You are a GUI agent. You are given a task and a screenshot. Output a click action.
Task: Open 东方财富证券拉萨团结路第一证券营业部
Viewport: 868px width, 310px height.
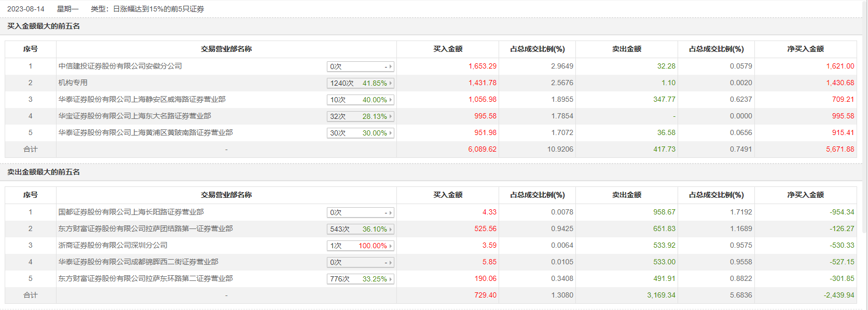coord(146,228)
